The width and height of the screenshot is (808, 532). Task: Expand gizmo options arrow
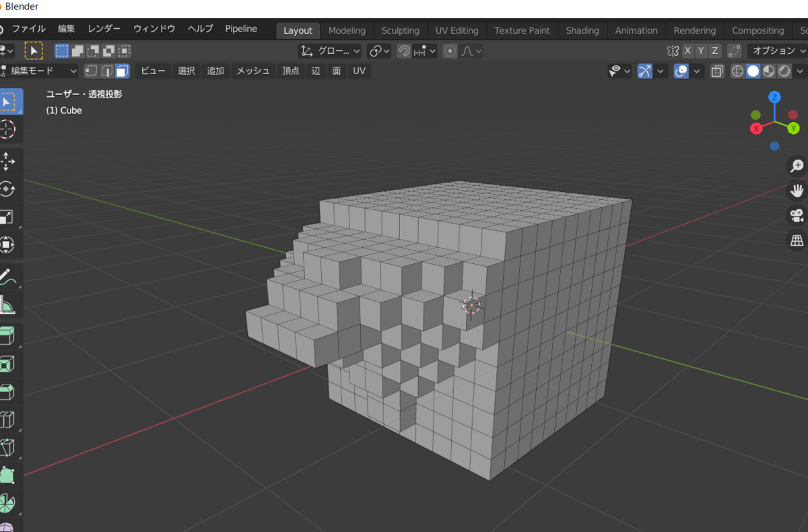pos(661,71)
